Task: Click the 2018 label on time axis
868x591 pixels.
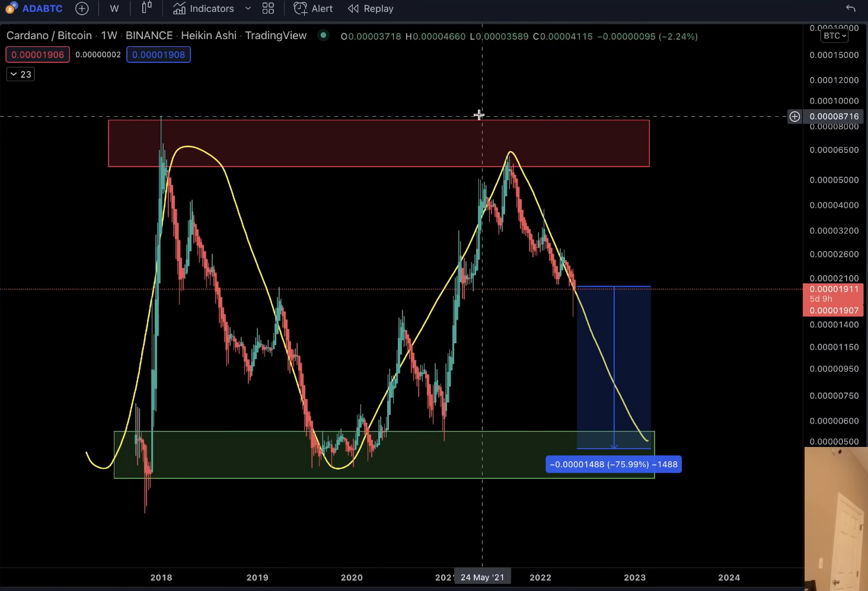Action: (161, 577)
